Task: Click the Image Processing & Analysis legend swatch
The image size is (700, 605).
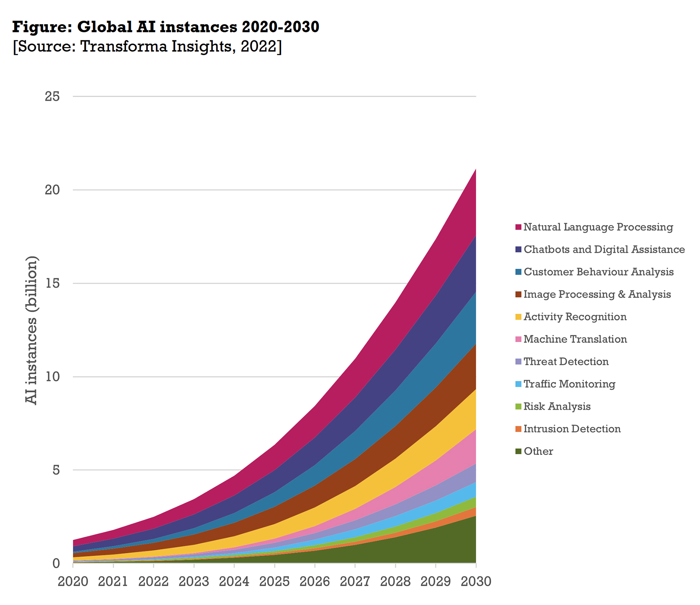Action: [x=518, y=295]
